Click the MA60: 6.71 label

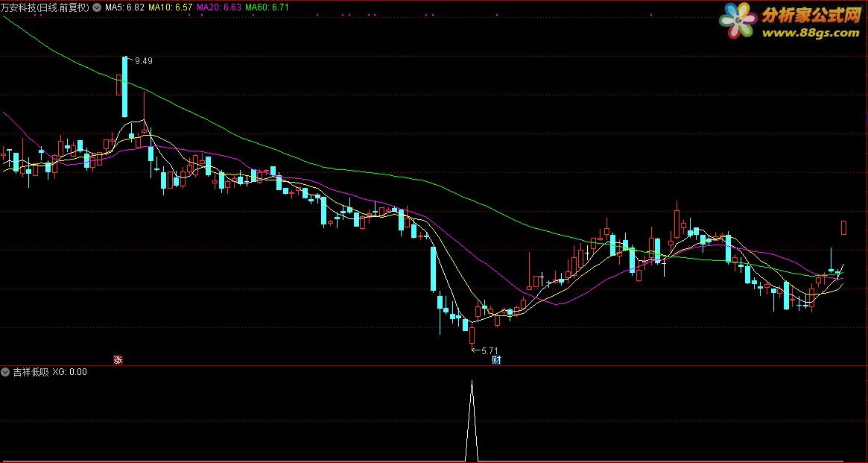(x=267, y=7)
